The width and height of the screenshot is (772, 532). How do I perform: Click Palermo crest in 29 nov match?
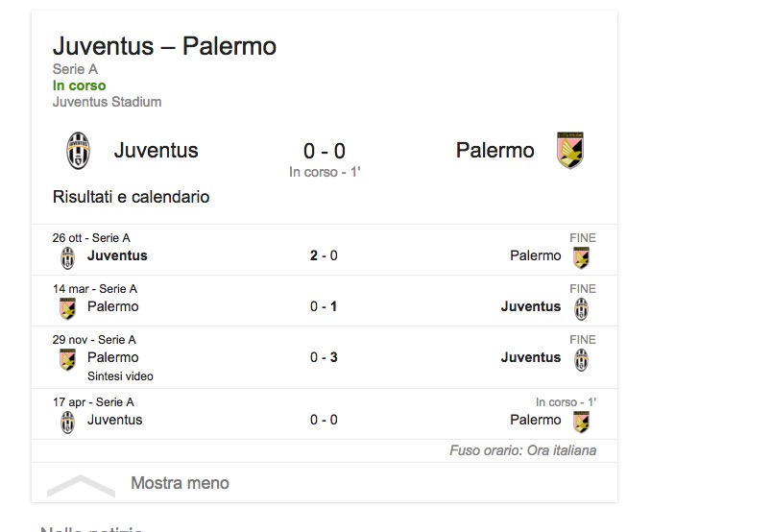(67, 359)
